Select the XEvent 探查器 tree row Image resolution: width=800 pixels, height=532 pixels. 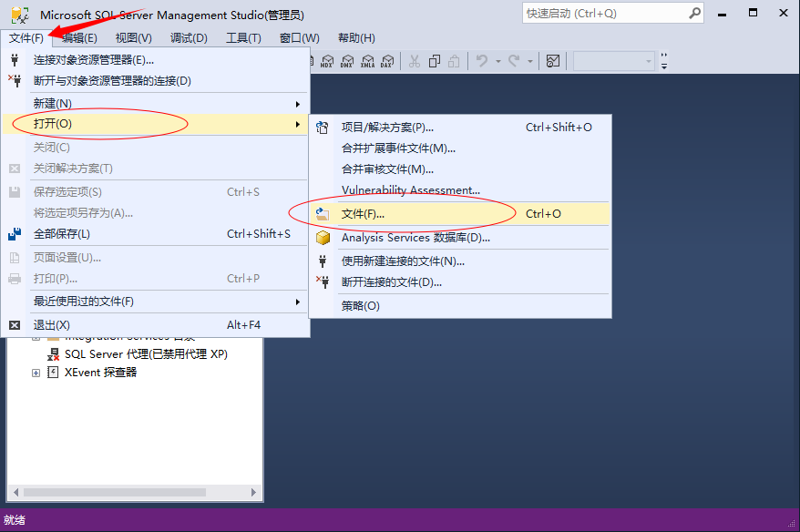[x=92, y=373]
